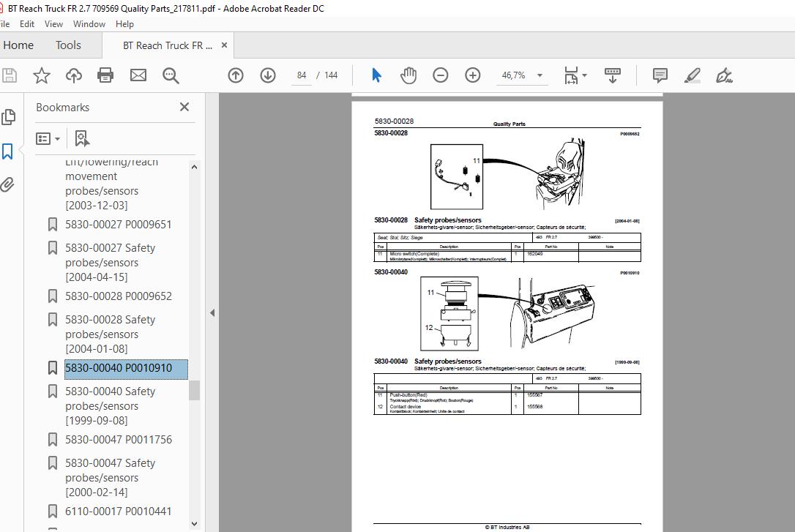This screenshot has height=532, width=795.
Task: Open the Window menu
Action: tap(89, 24)
